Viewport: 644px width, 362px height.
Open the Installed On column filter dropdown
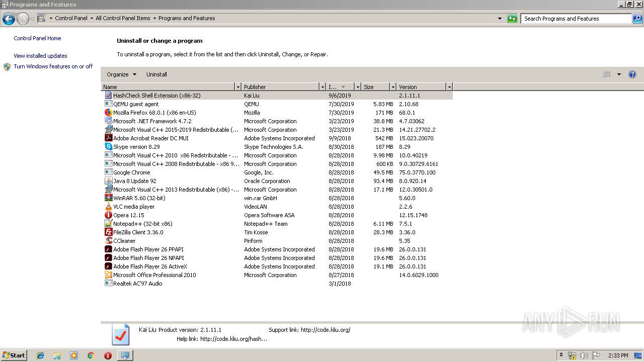(358, 87)
